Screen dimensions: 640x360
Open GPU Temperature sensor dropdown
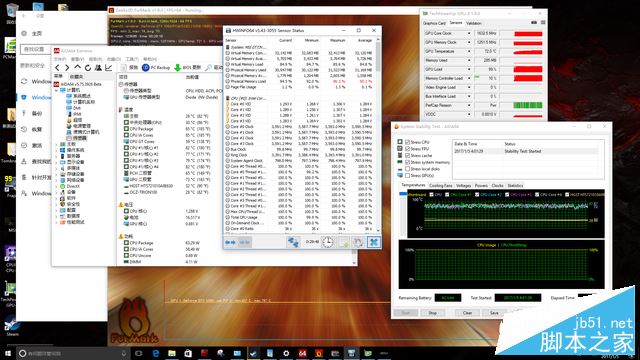point(469,51)
